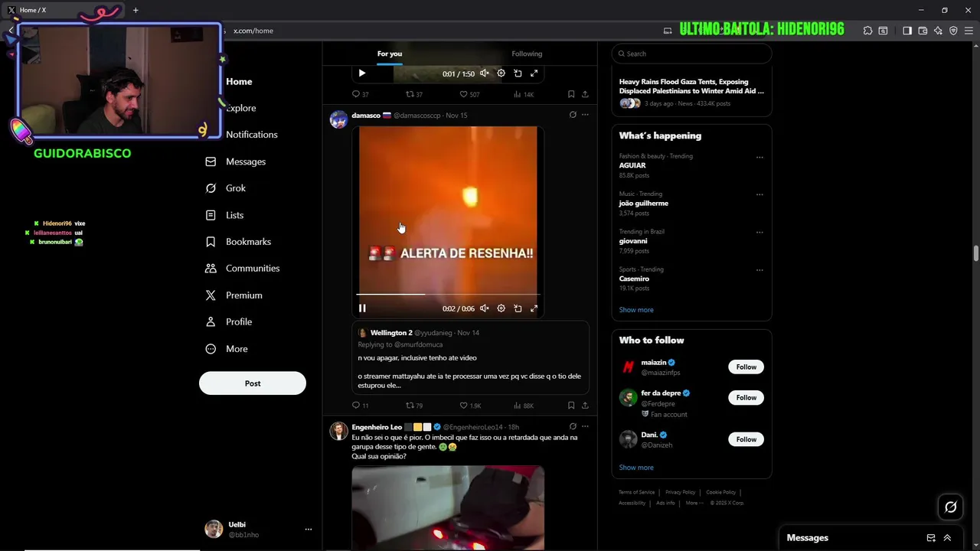Open Bookmarks in the left navigation

(x=238, y=242)
